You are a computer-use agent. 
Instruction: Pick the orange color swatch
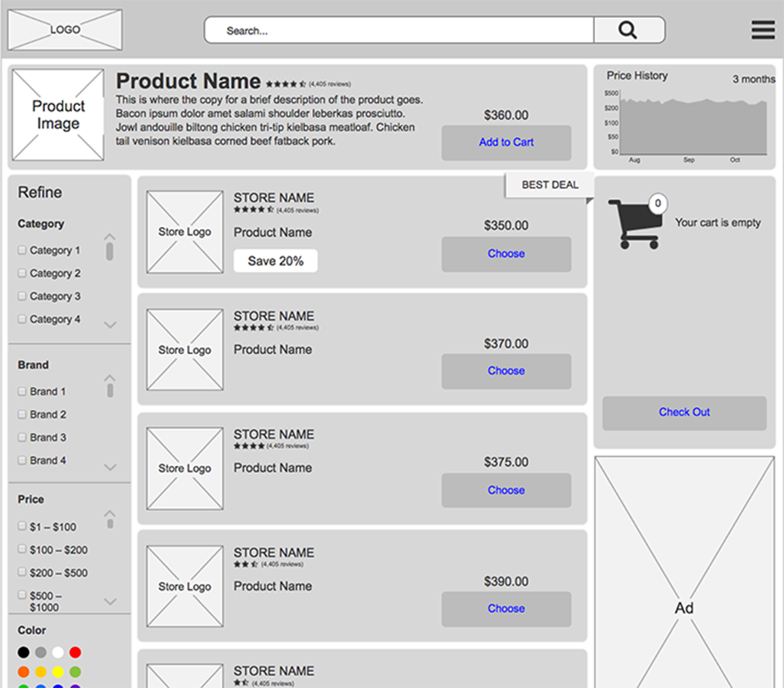(23, 672)
